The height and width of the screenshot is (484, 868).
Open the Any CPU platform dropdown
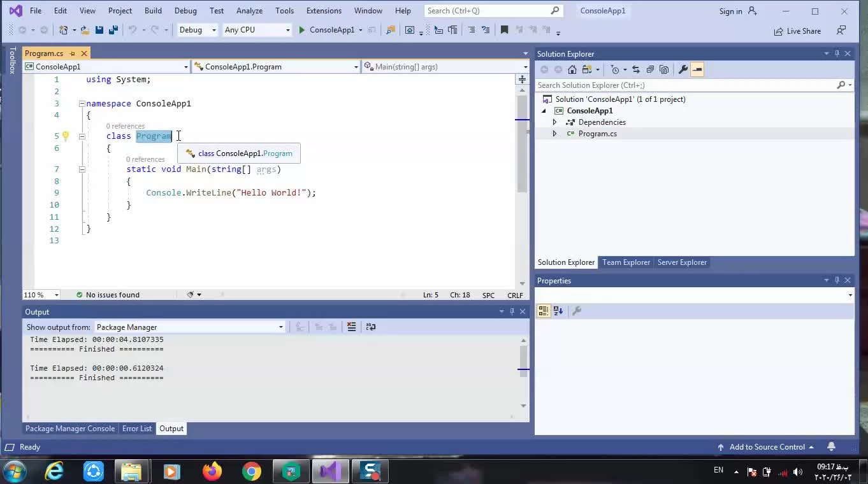(x=257, y=30)
